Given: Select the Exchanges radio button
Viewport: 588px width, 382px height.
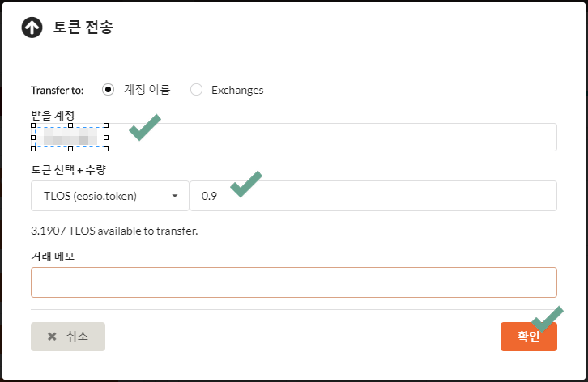Looking at the screenshot, I should click(196, 90).
